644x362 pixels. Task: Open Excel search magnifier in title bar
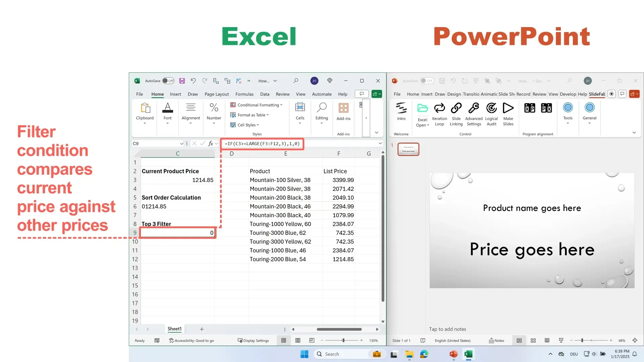click(296, 81)
